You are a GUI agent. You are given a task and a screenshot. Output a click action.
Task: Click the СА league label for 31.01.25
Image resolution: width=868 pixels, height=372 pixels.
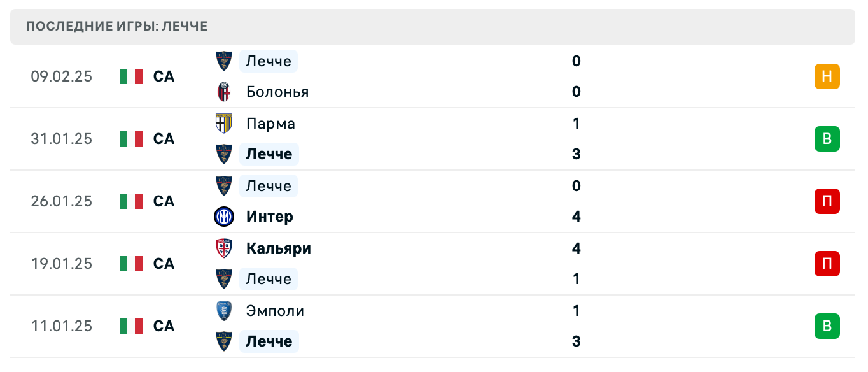click(x=164, y=139)
